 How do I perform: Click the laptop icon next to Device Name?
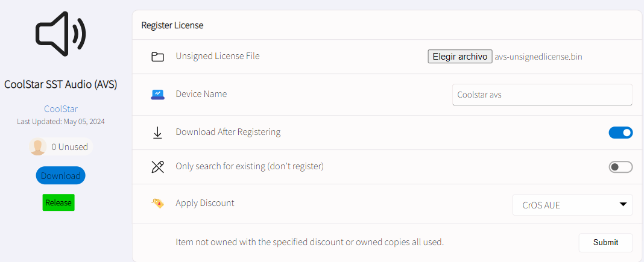coord(157,95)
